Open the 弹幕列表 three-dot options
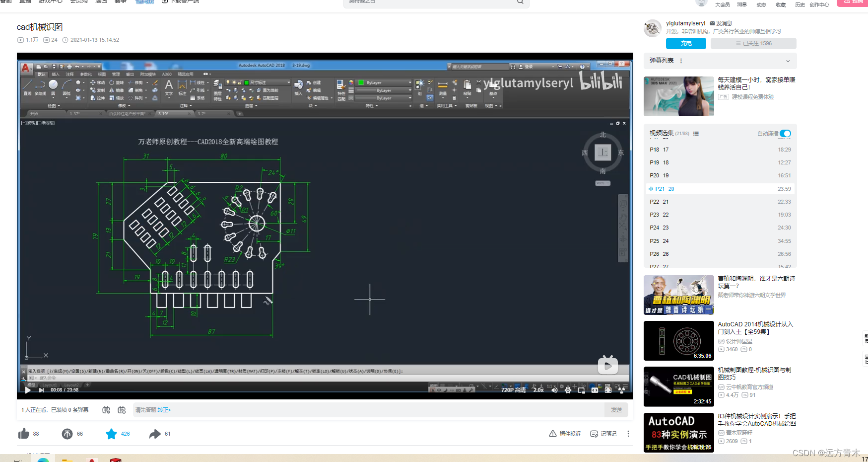 tap(681, 61)
